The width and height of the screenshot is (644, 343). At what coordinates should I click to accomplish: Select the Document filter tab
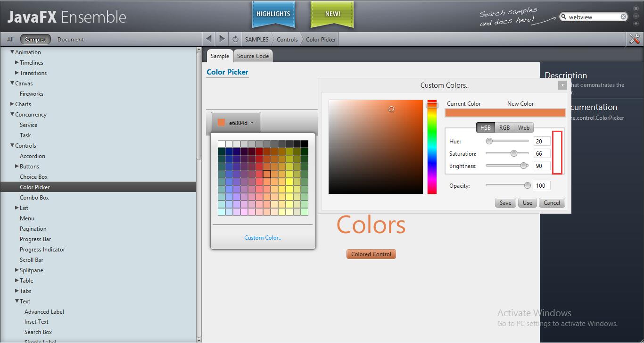(70, 40)
